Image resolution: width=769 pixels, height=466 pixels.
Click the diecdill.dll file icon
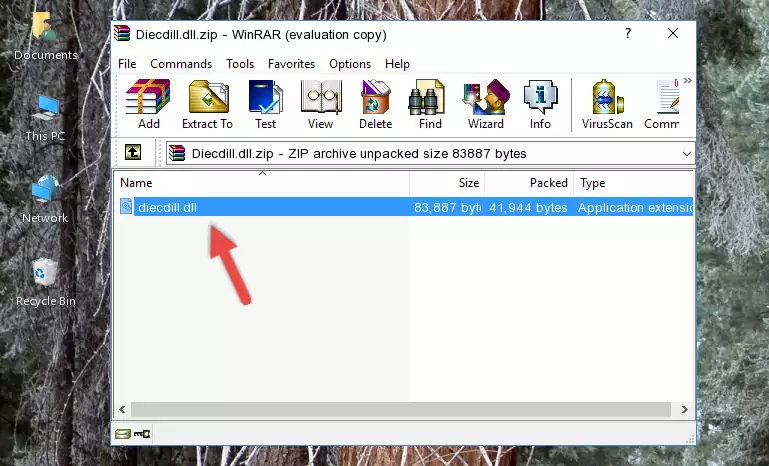126,207
